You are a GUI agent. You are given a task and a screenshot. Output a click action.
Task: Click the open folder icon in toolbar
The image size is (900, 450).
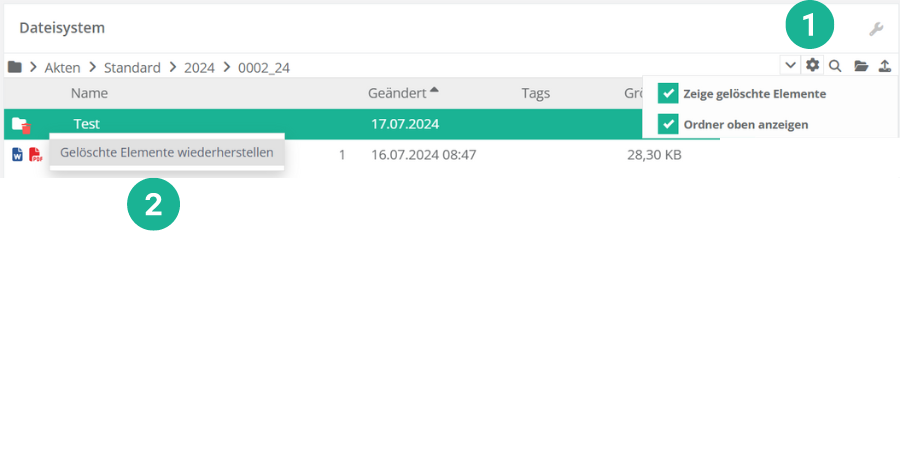point(860,66)
